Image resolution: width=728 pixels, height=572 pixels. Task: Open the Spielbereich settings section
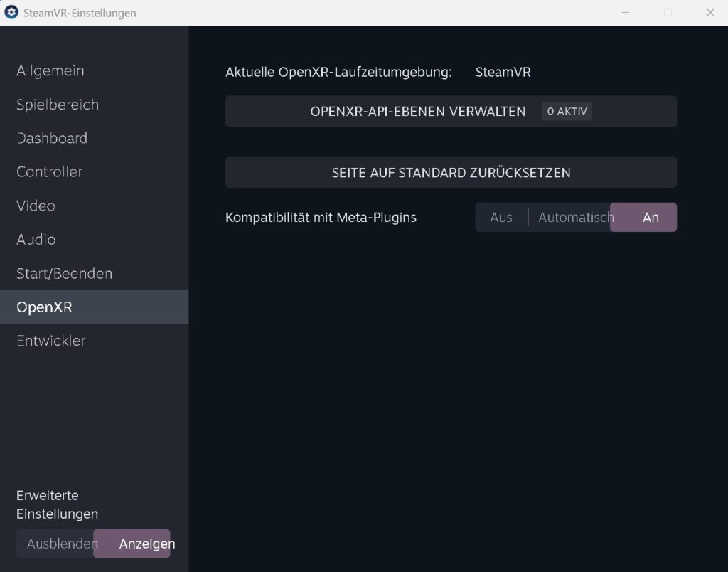pos(57,105)
